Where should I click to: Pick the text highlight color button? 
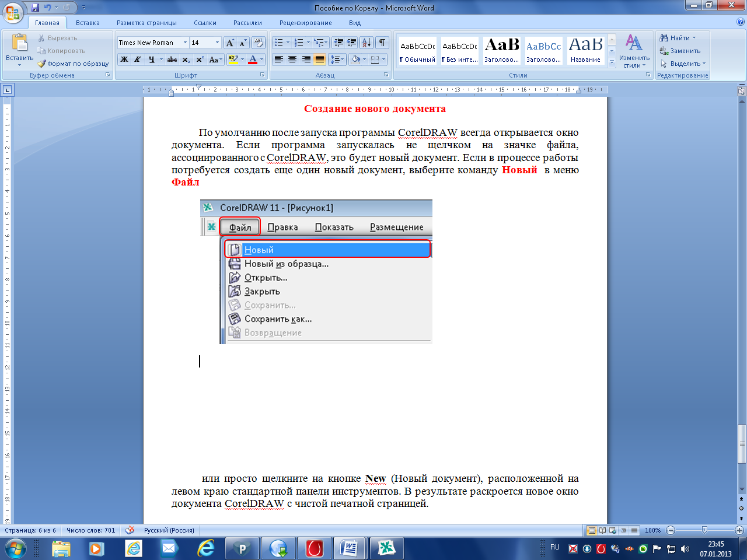(x=233, y=60)
